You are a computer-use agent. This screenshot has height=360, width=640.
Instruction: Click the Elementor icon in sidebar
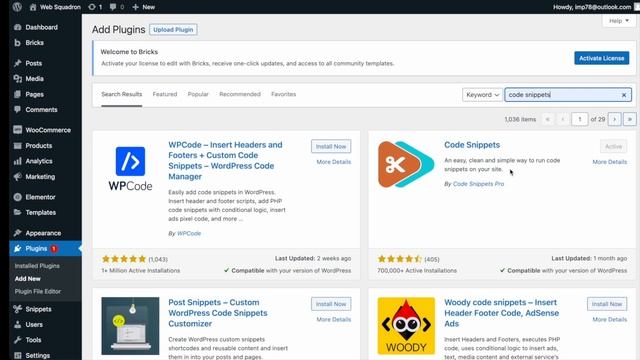(17, 197)
